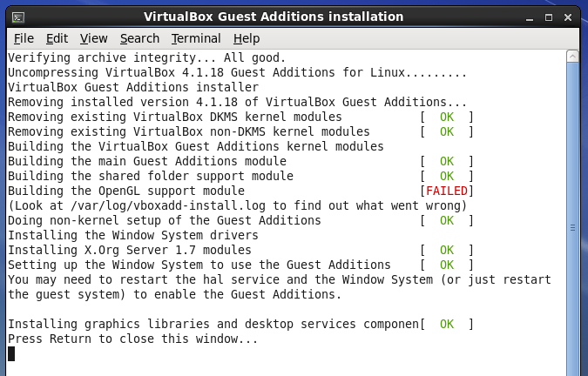Open the Search menu
588x376 pixels.
pos(139,38)
